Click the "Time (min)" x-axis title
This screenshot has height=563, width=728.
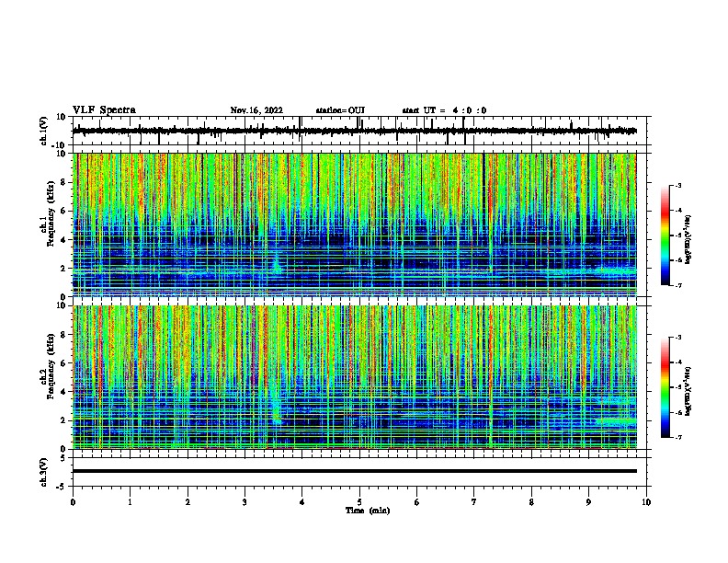[368, 511]
